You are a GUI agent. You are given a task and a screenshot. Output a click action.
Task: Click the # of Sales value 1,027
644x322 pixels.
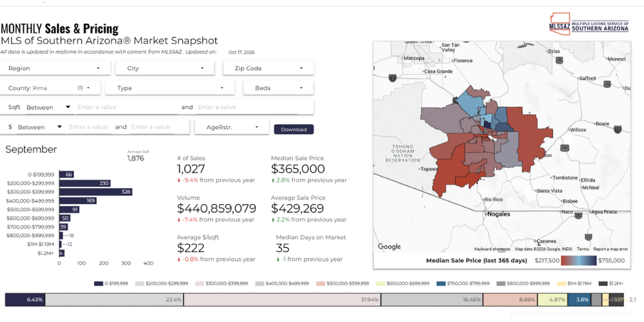[x=191, y=169]
